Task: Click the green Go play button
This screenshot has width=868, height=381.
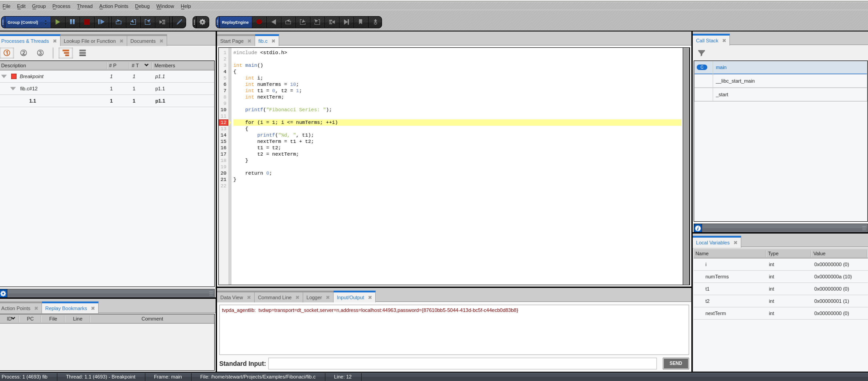Action: pos(58,22)
